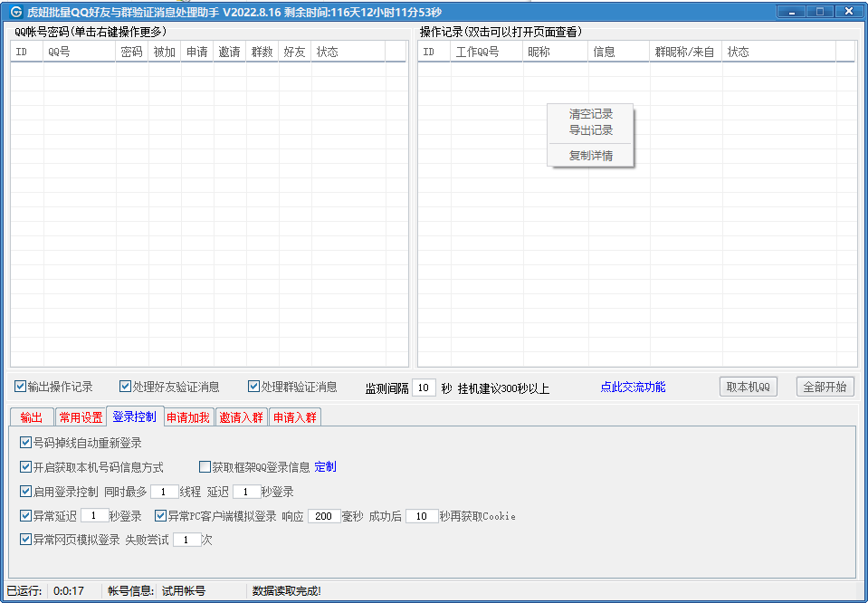Screen dimensions: 868x603
Task: Click the 昵称 column header
Action: point(555,52)
